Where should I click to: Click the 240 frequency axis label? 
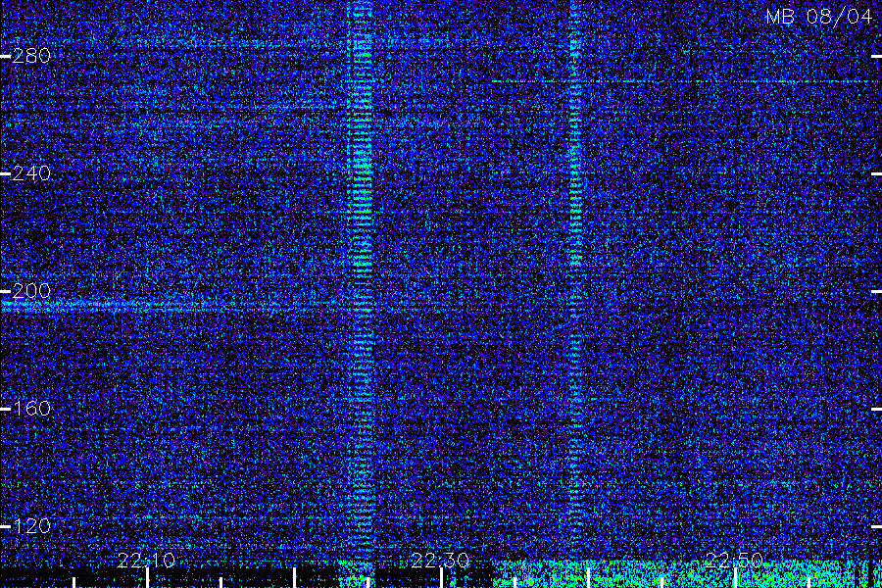31,173
